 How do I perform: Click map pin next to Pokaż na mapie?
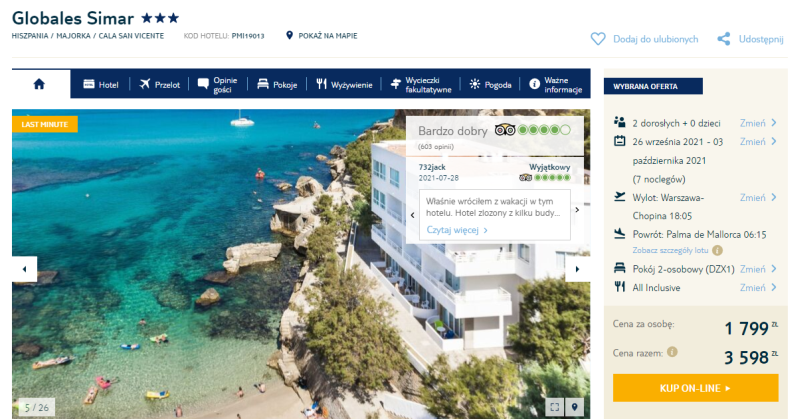pos(289,35)
